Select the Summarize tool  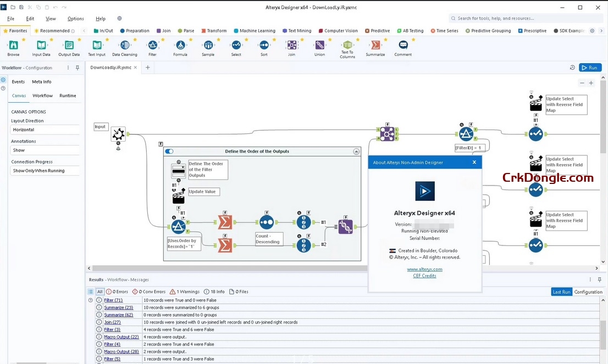pyautogui.click(x=375, y=48)
